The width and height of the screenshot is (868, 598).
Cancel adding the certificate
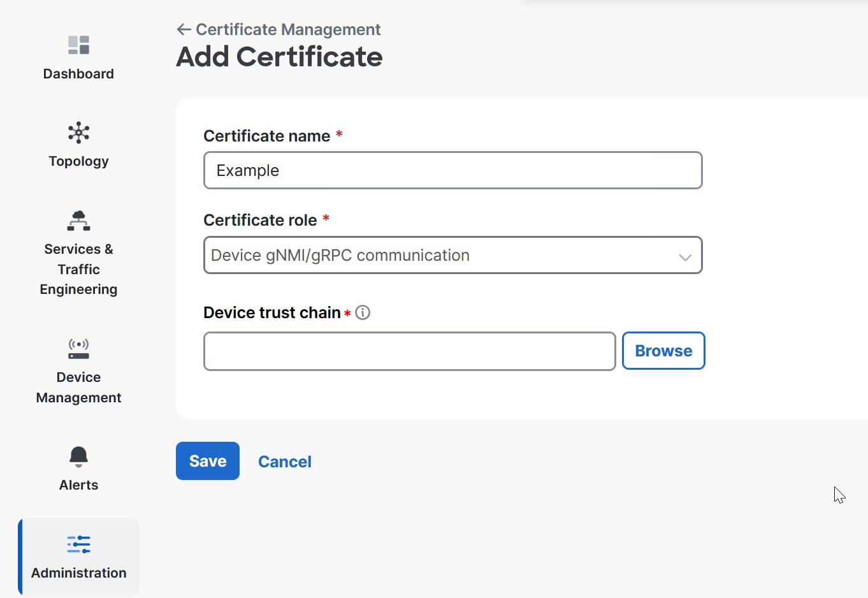tap(285, 462)
